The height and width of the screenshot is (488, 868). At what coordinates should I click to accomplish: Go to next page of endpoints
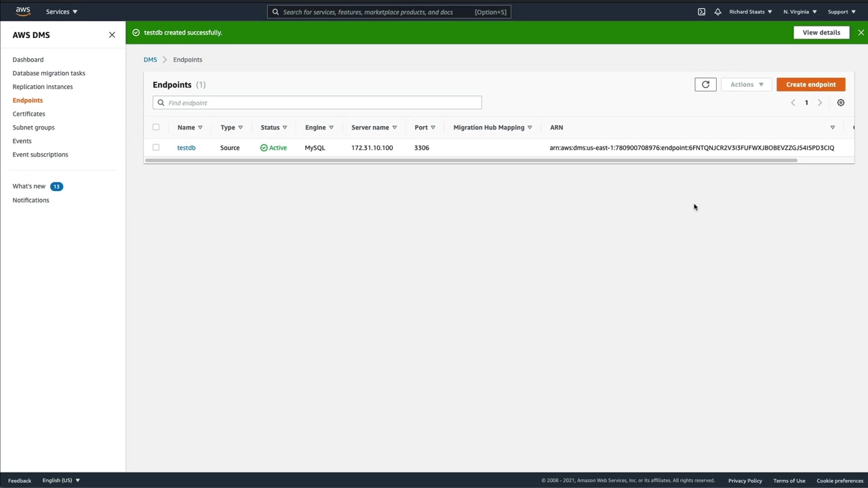click(819, 103)
